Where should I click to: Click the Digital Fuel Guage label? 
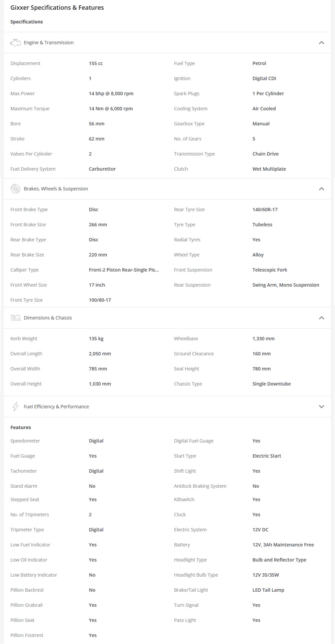(x=193, y=441)
